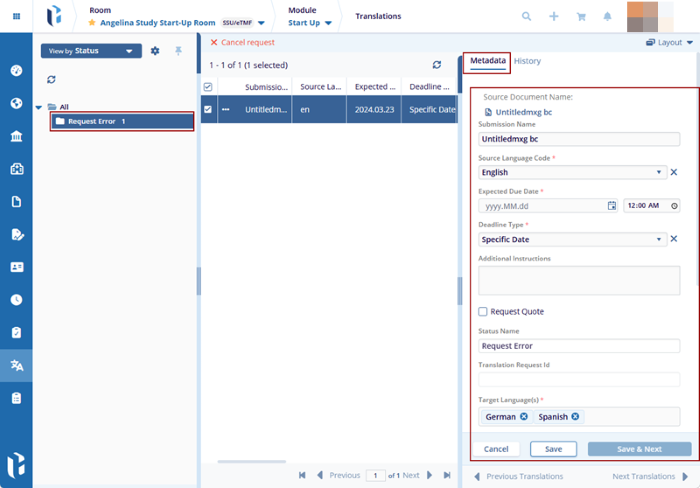This screenshot has width=700, height=488.
Task: Open the Translations icon in left sidebar
Action: pos(16,365)
